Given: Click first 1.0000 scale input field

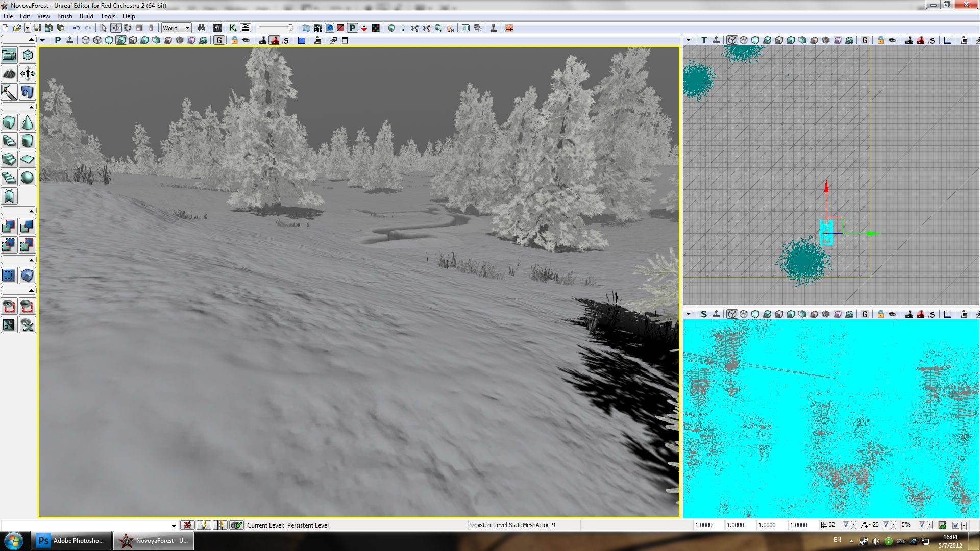Looking at the screenshot, I should coord(708,525).
